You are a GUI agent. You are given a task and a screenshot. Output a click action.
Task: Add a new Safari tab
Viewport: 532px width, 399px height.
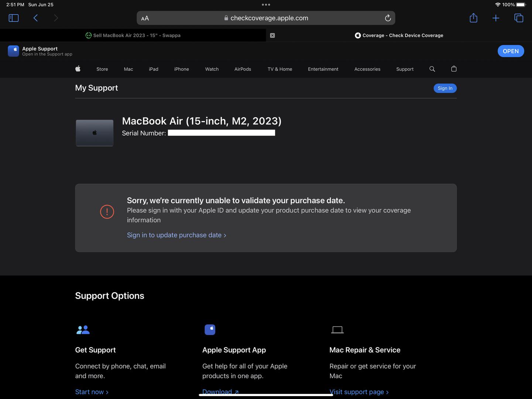click(496, 18)
